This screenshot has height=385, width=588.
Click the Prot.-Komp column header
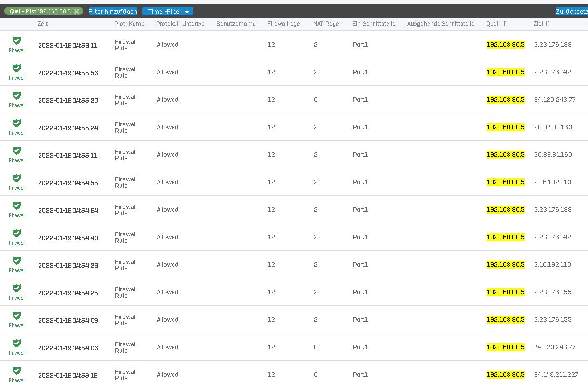129,24
